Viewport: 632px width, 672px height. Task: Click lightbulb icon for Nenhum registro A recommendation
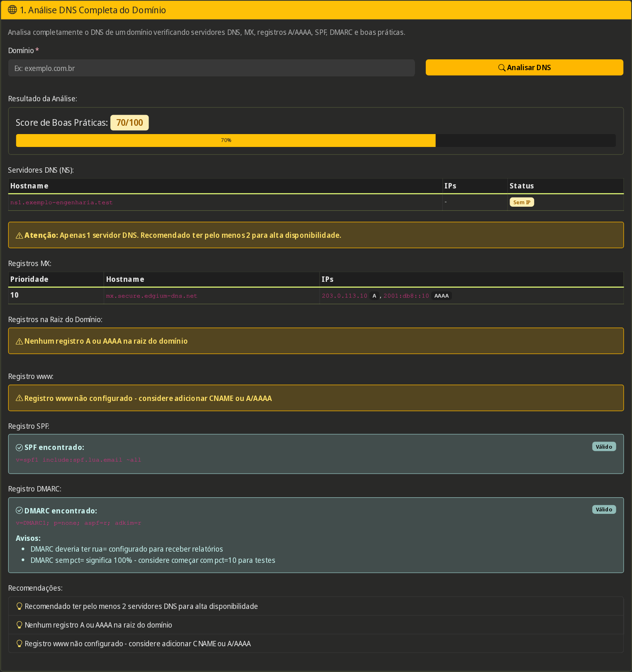click(19, 625)
